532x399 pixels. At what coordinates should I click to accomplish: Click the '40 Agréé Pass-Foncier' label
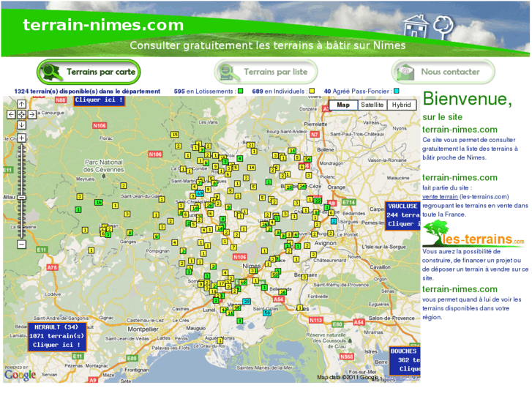356,91
